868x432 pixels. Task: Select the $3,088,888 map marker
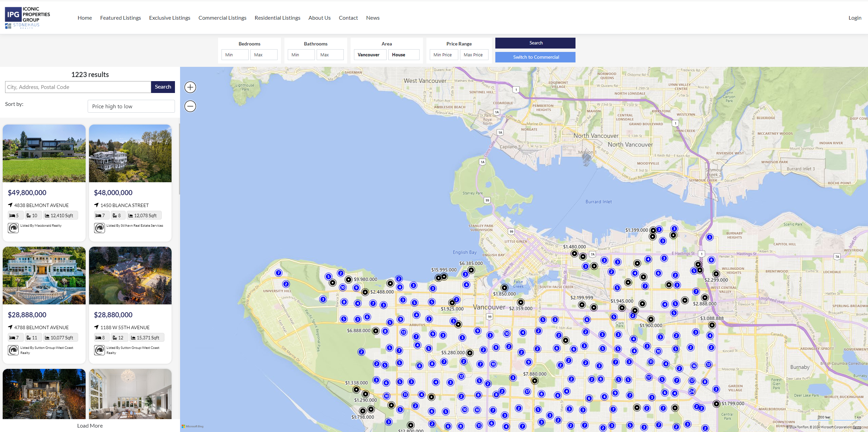tap(712, 325)
